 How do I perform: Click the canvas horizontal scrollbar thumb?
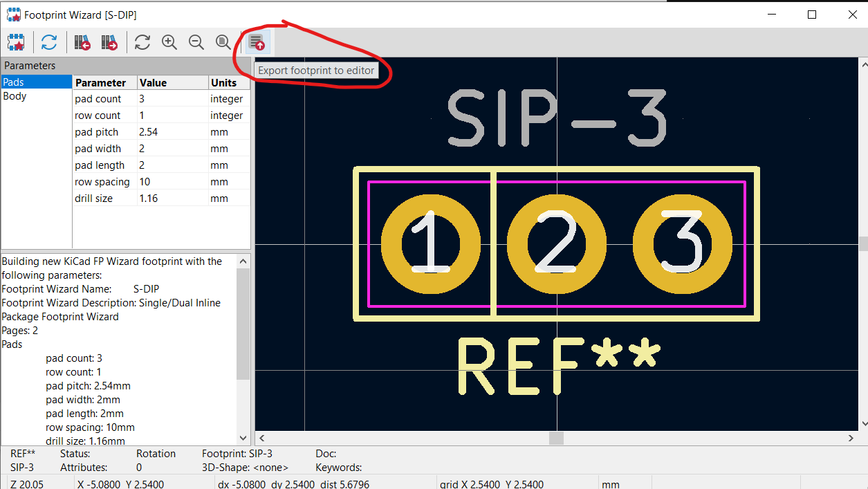[556, 438]
